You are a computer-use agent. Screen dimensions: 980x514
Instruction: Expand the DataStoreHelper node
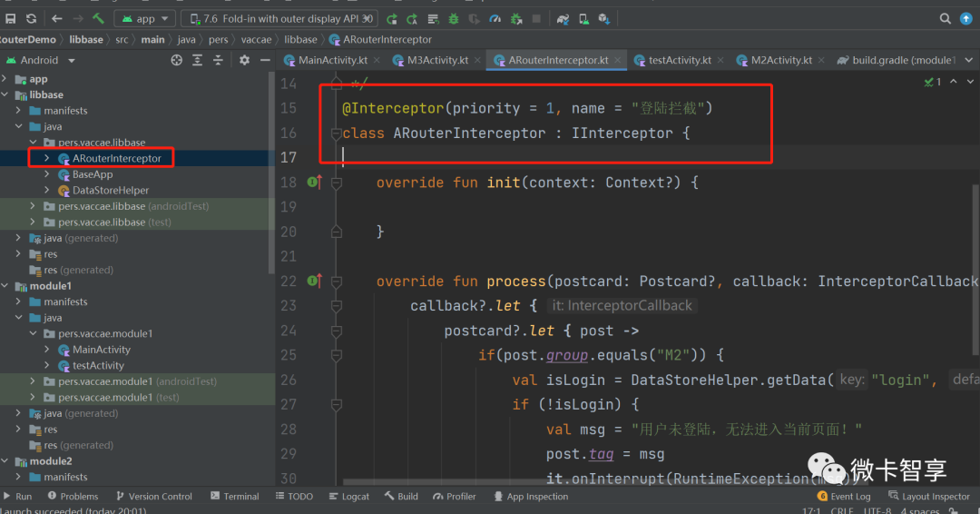pyautogui.click(x=47, y=190)
